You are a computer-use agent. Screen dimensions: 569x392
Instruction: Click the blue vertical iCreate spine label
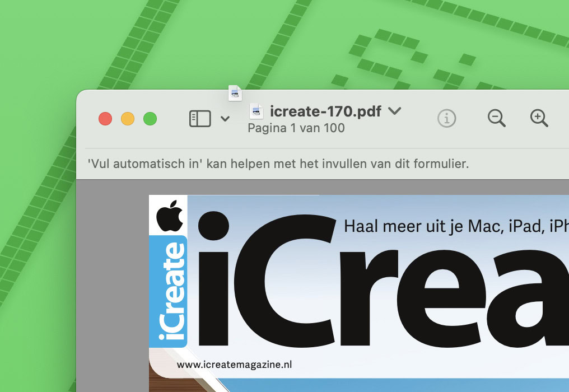tap(168, 291)
